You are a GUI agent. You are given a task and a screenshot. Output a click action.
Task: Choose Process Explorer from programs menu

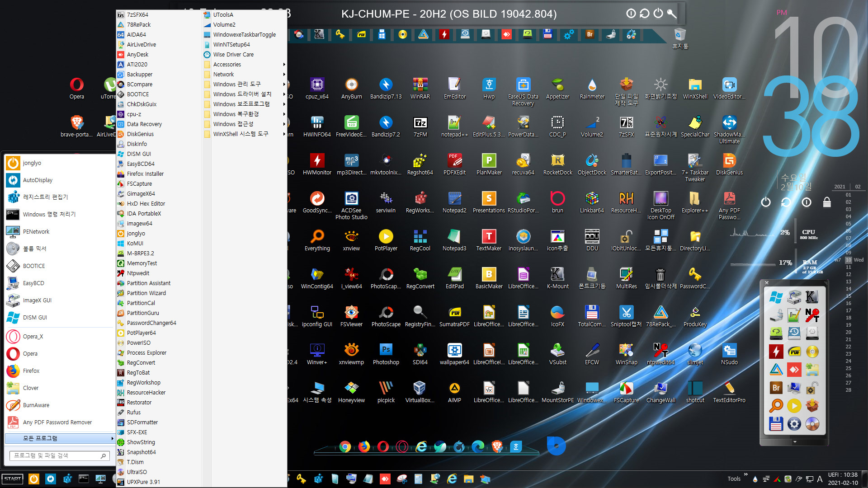tap(159, 353)
